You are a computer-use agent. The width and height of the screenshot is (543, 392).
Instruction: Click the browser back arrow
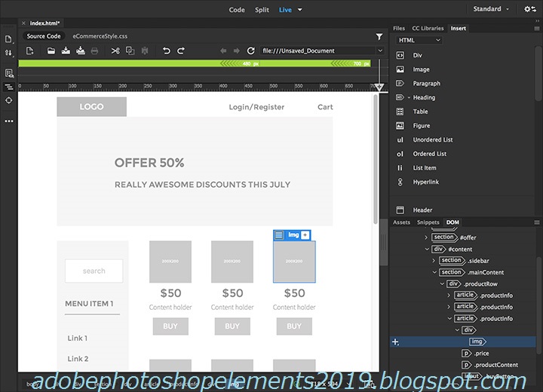point(223,51)
